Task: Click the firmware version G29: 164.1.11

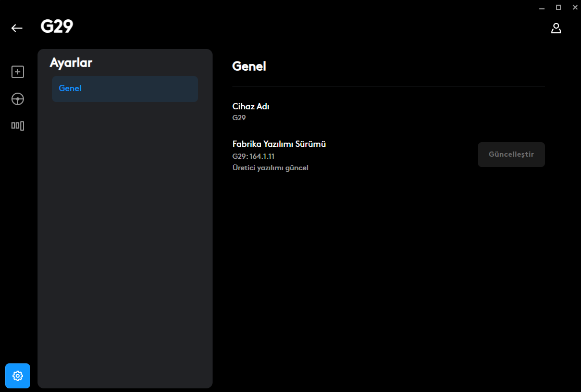Action: [x=253, y=156]
